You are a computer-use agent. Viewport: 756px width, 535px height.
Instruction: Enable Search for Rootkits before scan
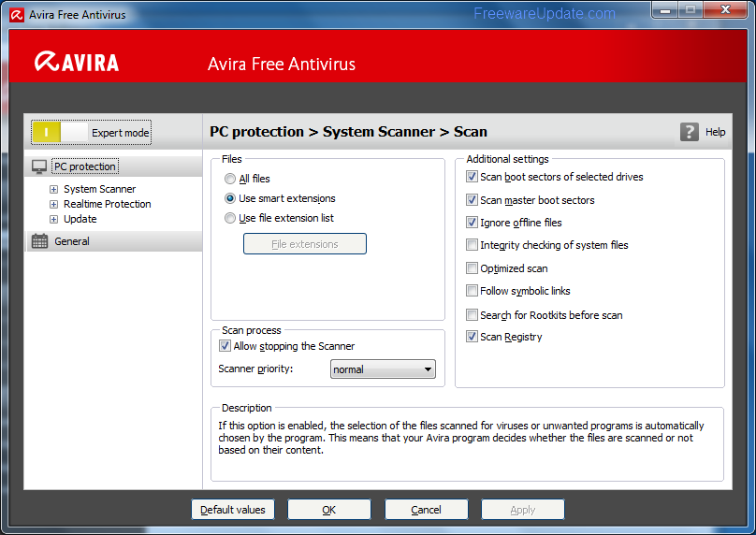[472, 315]
